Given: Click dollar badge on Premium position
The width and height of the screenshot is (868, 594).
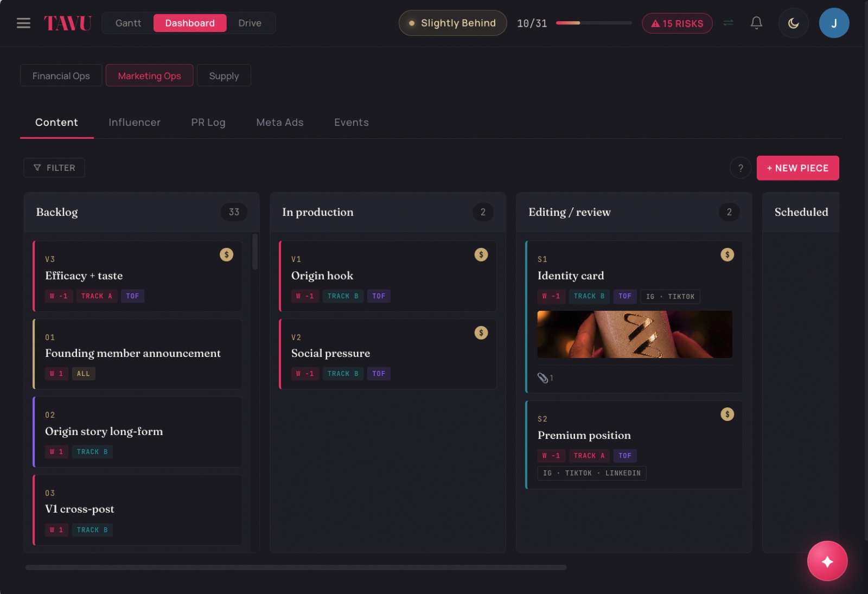Looking at the screenshot, I should point(727,414).
